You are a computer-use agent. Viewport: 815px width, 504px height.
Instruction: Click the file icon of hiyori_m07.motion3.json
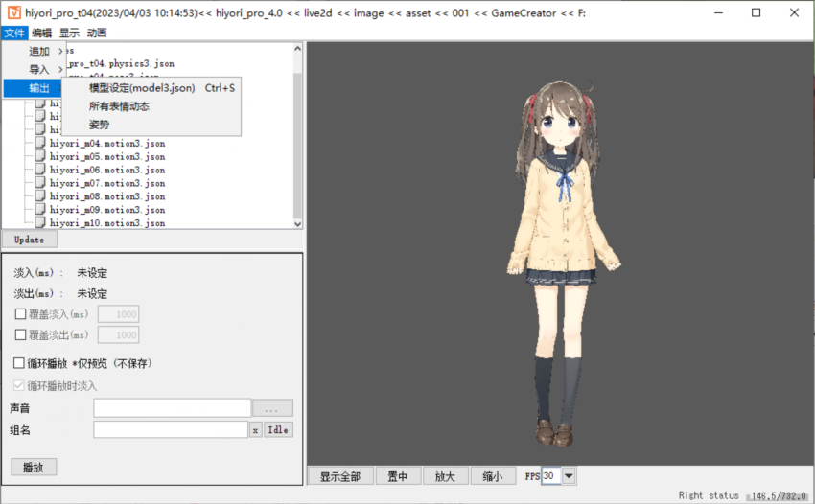[40, 182]
